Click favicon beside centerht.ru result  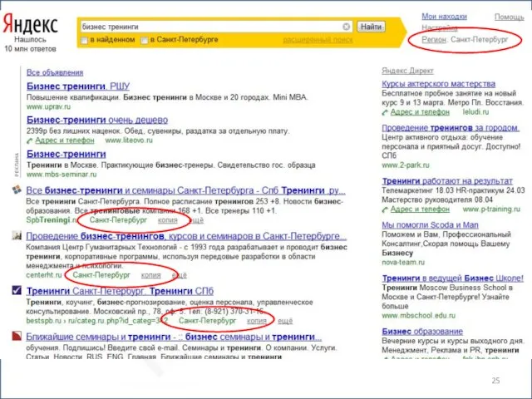[x=16, y=237]
